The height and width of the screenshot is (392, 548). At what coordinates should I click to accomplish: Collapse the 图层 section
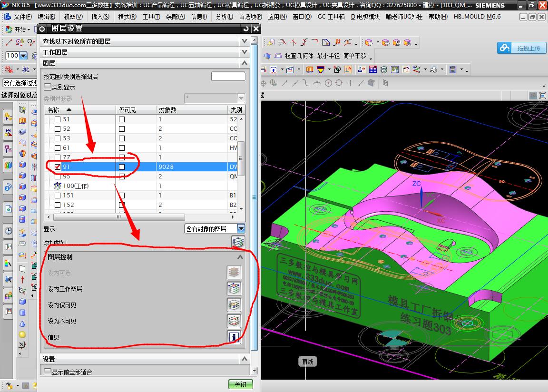(245, 63)
